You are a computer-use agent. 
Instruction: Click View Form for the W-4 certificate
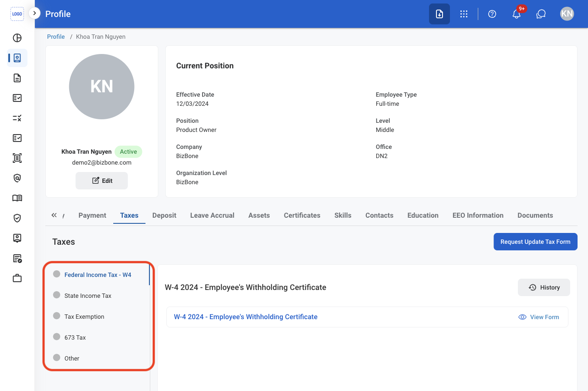539,317
